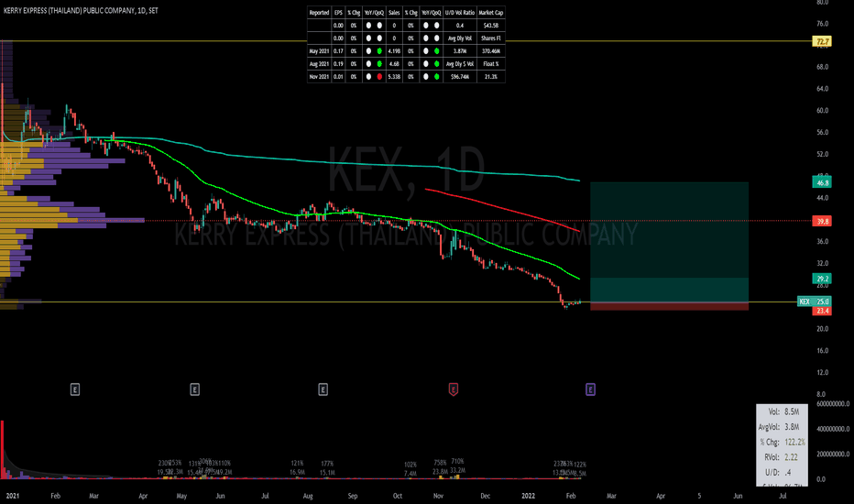Click the 21.3% float percent value

[x=491, y=77]
